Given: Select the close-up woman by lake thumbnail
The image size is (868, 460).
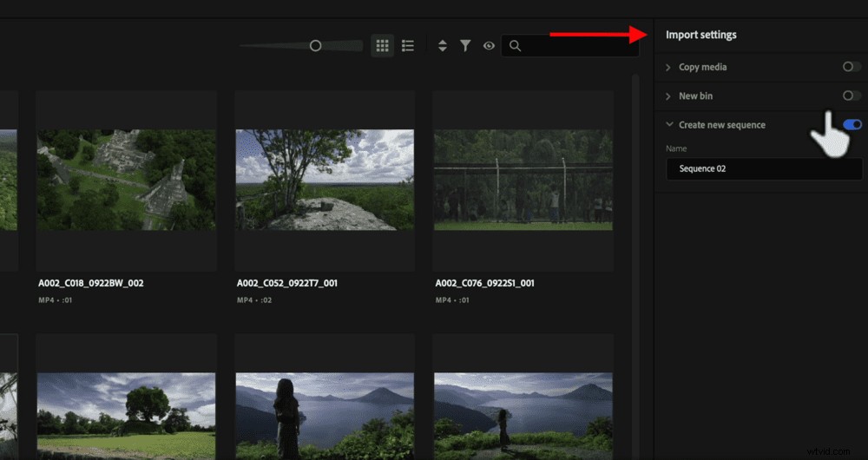Looking at the screenshot, I should pos(325,417).
